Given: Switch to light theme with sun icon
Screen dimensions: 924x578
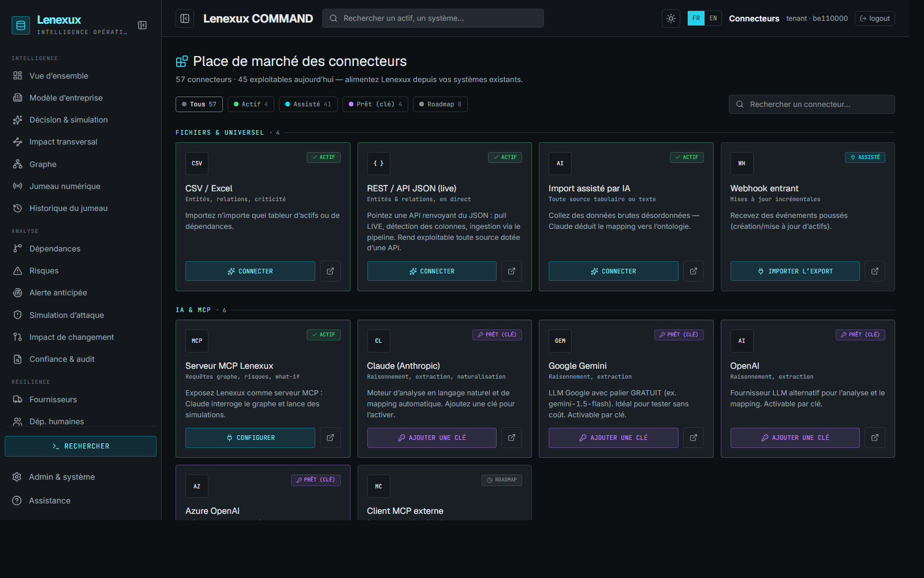Looking at the screenshot, I should [671, 18].
